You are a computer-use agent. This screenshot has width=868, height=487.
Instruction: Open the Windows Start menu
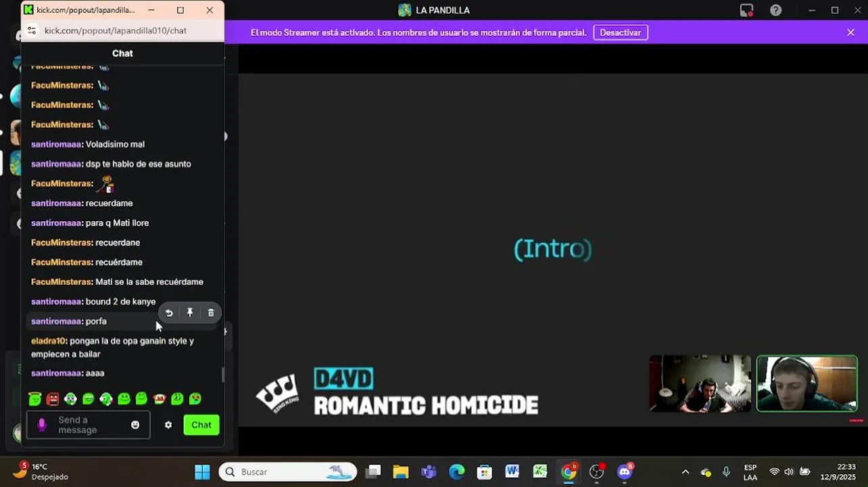(201, 471)
